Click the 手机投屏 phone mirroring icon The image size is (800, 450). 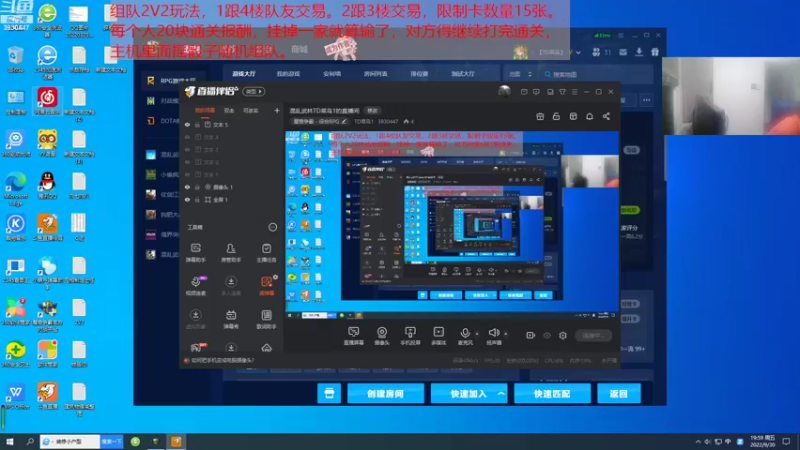[x=410, y=335]
